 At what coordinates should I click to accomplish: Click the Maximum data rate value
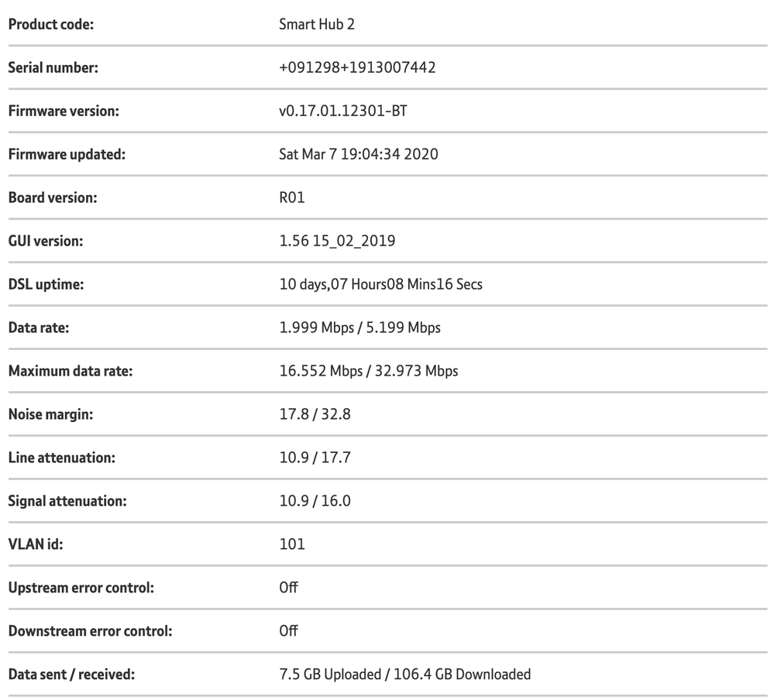(368, 371)
